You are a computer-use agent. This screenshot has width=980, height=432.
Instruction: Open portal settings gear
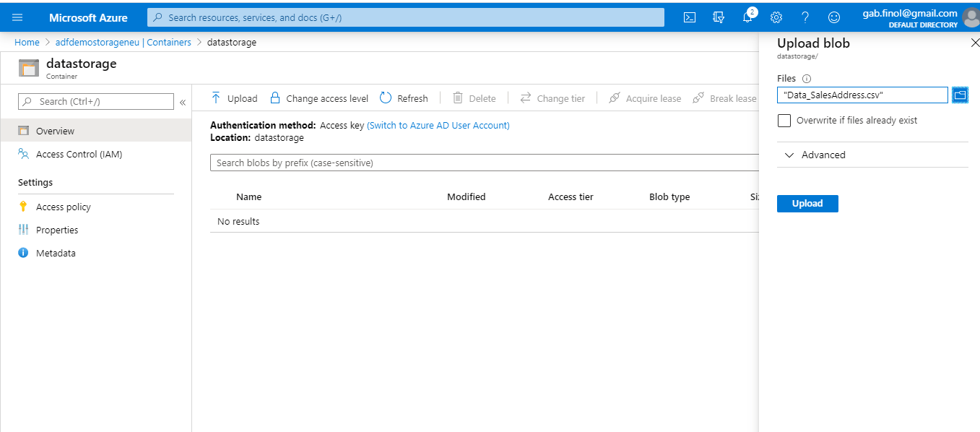(776, 17)
